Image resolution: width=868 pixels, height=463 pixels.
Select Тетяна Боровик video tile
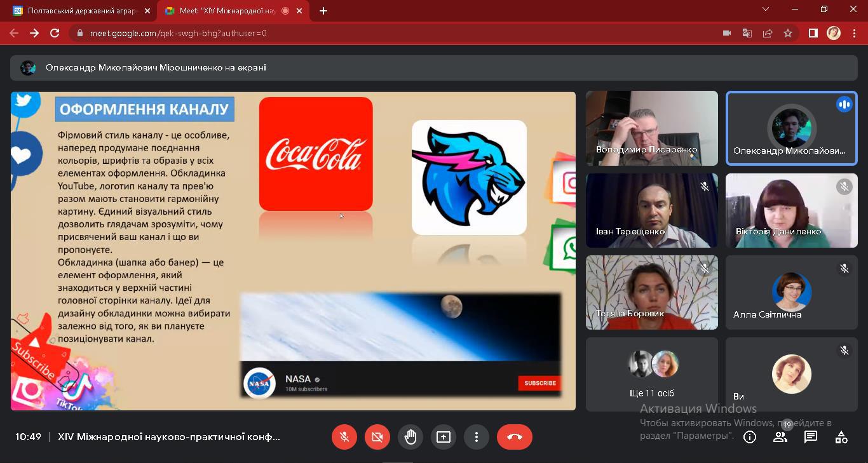[652, 292]
